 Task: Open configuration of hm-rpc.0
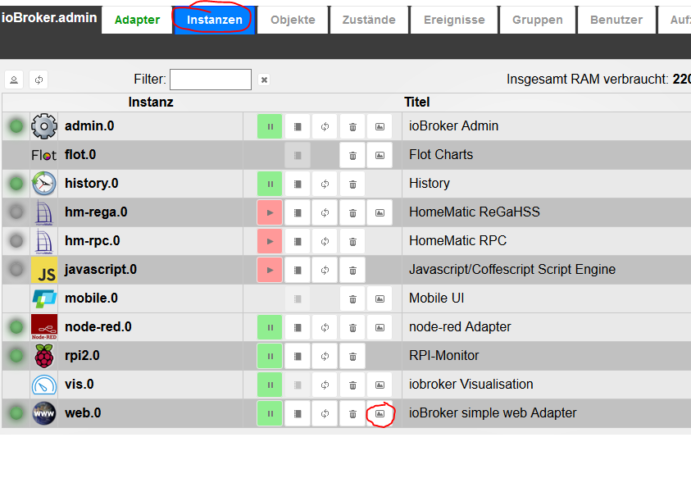(x=297, y=242)
